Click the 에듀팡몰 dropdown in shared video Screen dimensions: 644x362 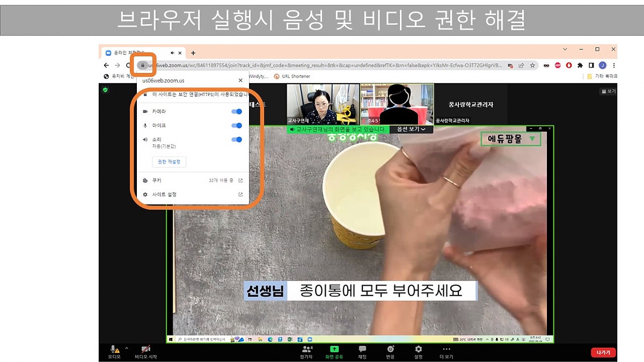pyautogui.click(x=511, y=139)
